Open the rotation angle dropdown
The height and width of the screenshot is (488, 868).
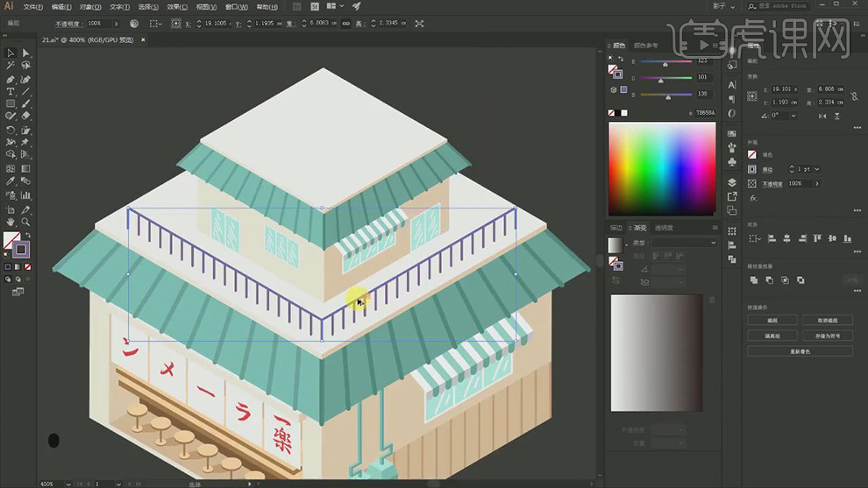(794, 116)
